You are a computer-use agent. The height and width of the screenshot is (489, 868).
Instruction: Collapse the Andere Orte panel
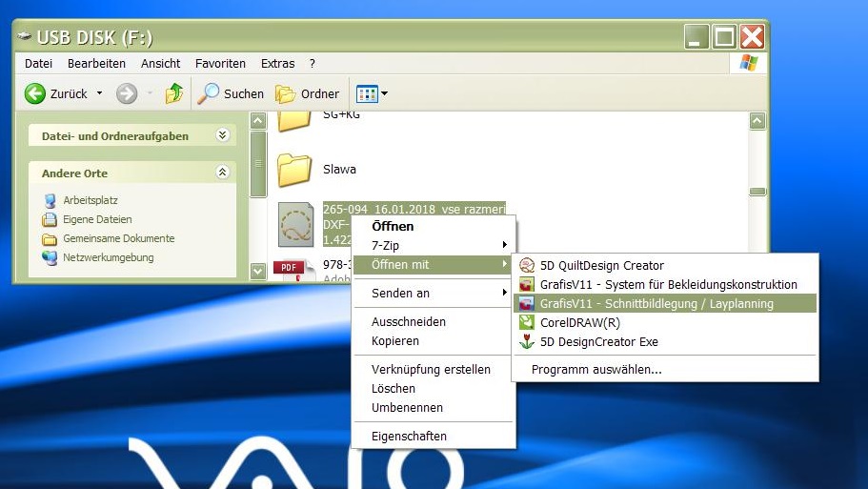pyautogui.click(x=223, y=173)
